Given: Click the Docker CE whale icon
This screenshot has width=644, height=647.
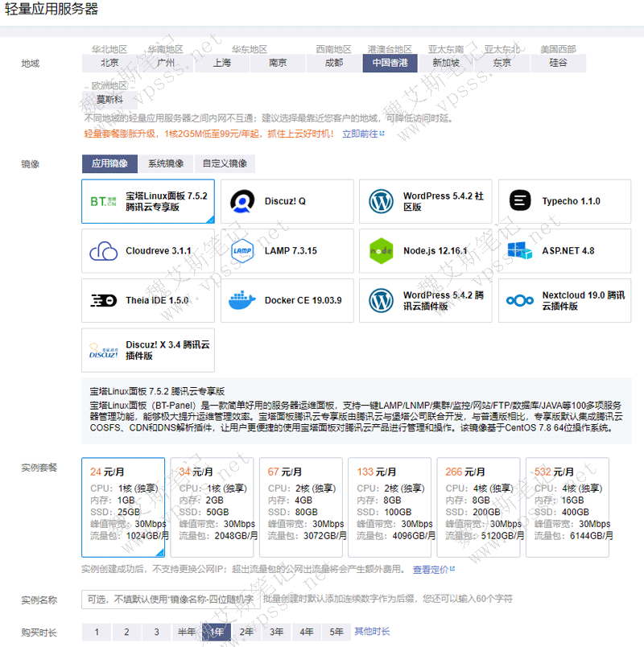Looking at the screenshot, I should point(242,300).
